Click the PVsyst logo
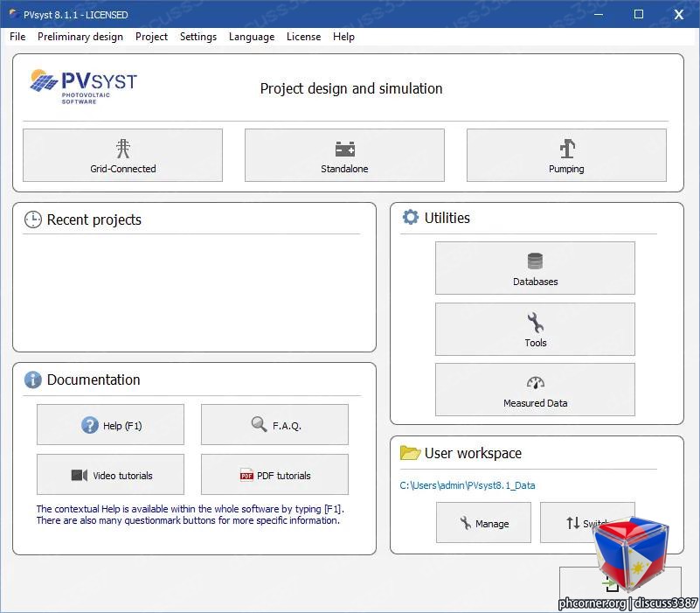Viewport: 700px width, 613px height. (x=84, y=87)
